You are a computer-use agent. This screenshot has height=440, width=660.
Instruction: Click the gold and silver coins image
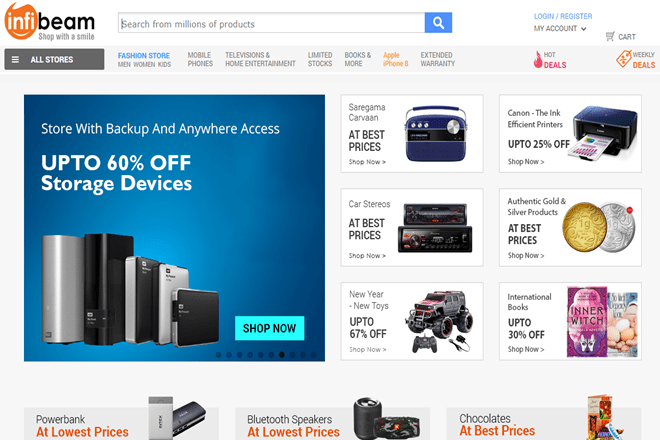[599, 227]
